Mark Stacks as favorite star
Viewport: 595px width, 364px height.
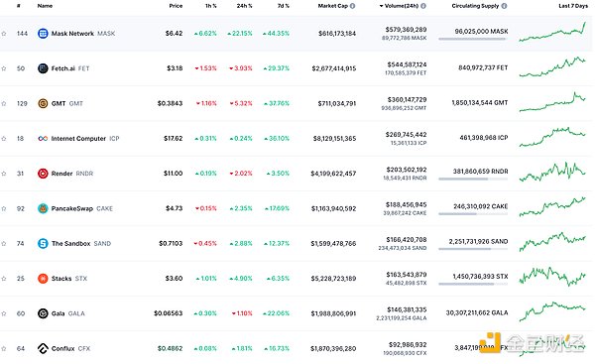4,279
